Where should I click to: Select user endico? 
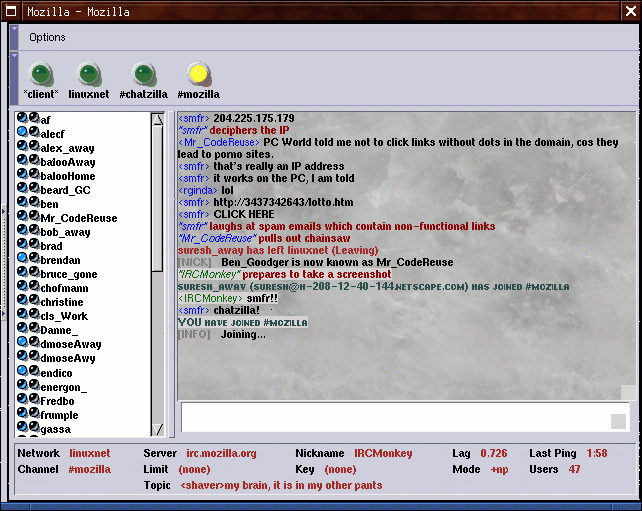(57, 373)
